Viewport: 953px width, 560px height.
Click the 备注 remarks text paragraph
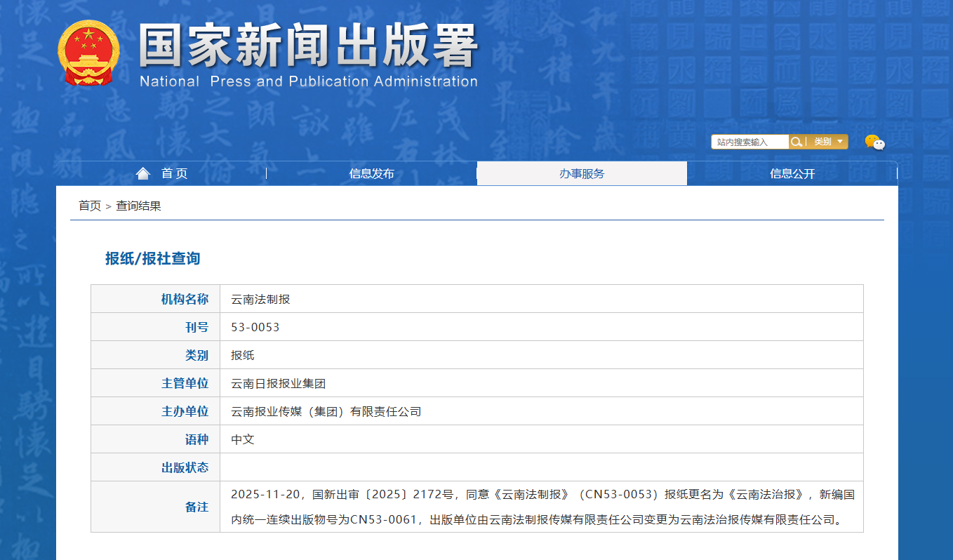tap(541, 507)
